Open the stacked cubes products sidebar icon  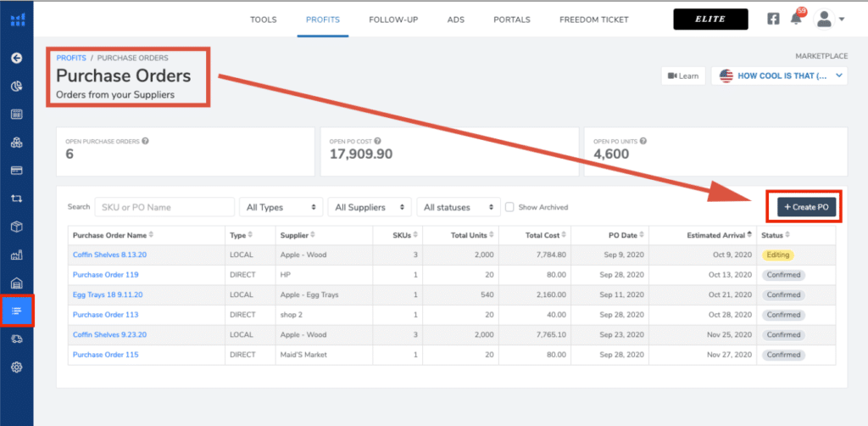pyautogui.click(x=17, y=143)
